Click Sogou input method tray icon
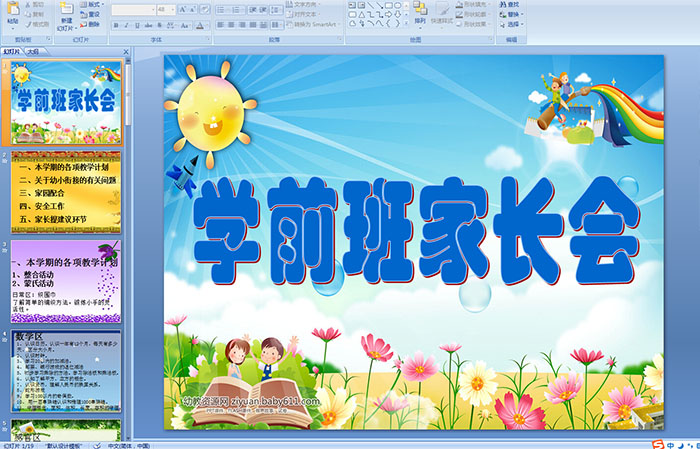This screenshot has height=449, width=700. [x=658, y=445]
